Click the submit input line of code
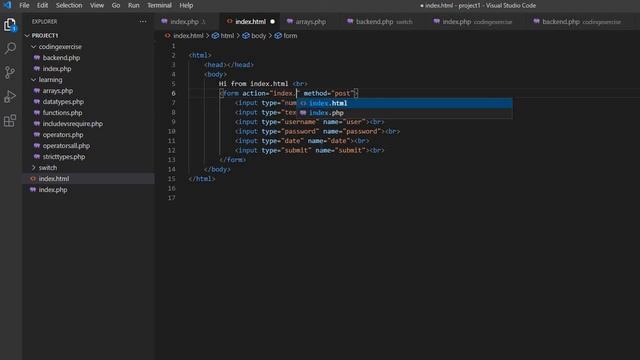Viewport: 640px width, 360px height. click(309, 151)
